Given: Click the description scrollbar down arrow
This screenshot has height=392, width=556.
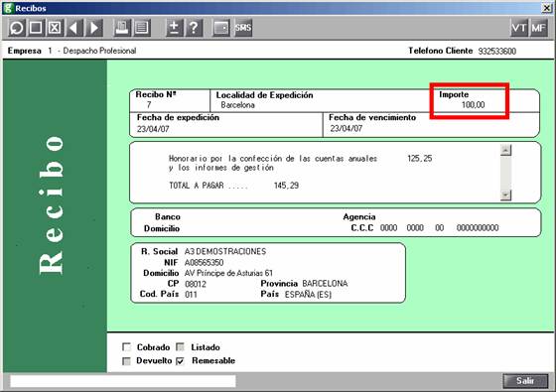Looking at the screenshot, I should point(505,195).
